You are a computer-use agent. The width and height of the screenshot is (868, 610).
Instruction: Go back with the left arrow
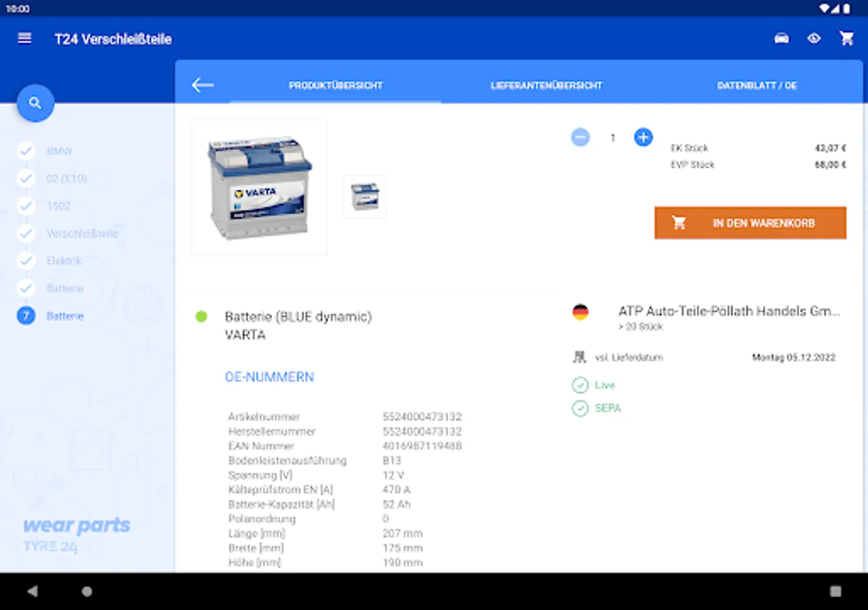(x=202, y=85)
